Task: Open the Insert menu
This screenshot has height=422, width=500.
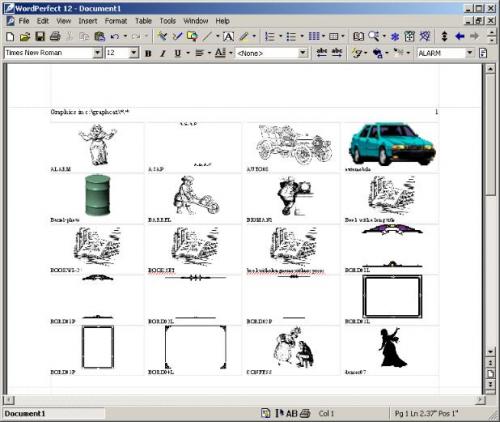Action: point(88,21)
